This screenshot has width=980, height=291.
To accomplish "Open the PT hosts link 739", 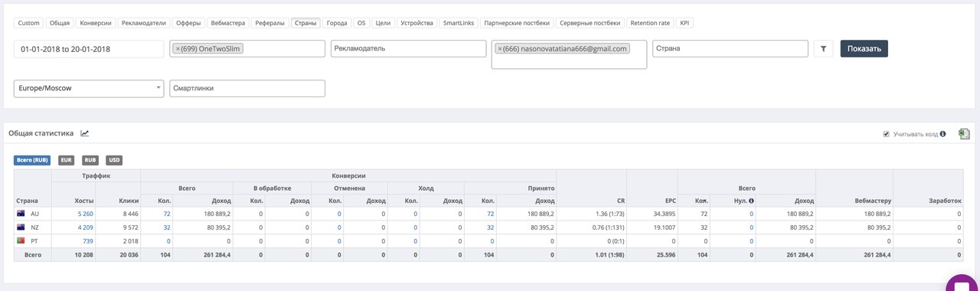I will pyautogui.click(x=88, y=240).
